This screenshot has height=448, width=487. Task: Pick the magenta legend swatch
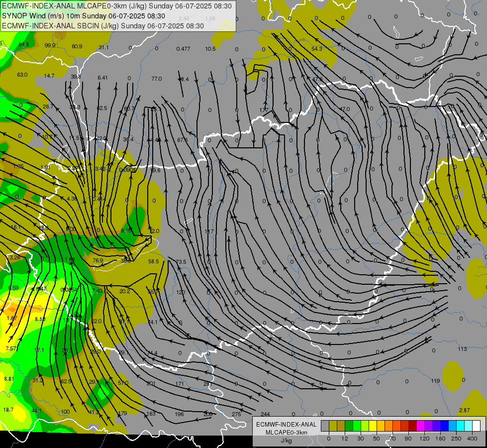[420, 426]
